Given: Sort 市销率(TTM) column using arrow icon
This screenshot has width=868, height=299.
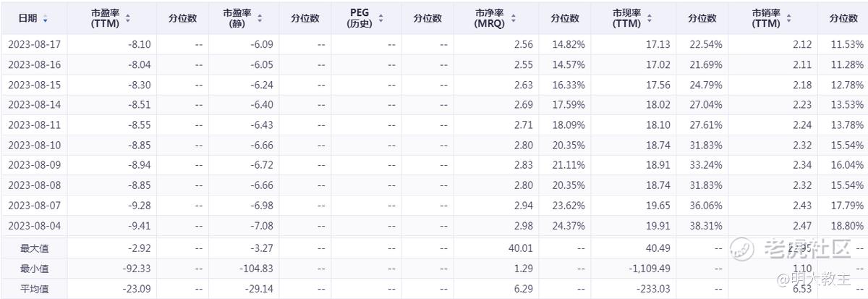Looking at the screenshot, I should click(x=788, y=19).
